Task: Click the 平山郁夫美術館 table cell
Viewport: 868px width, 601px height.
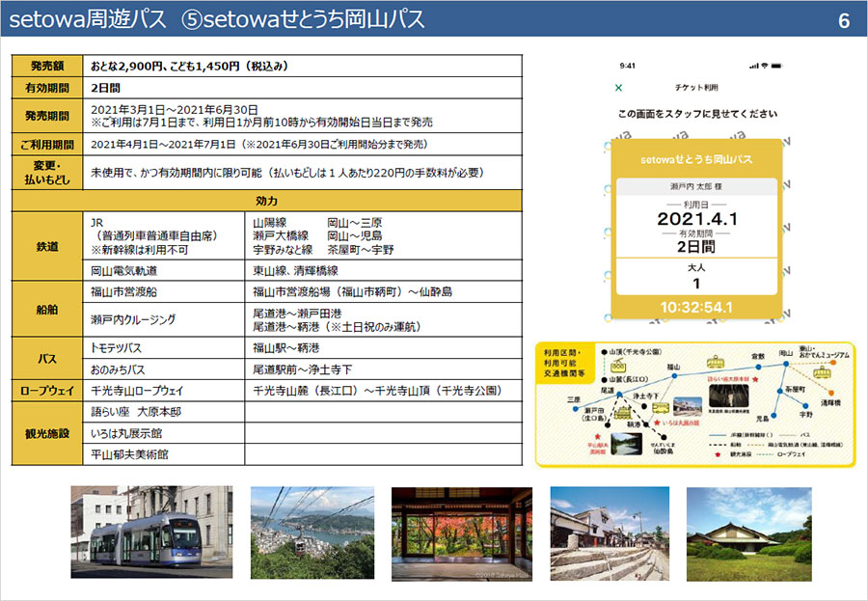Action: pos(163,454)
